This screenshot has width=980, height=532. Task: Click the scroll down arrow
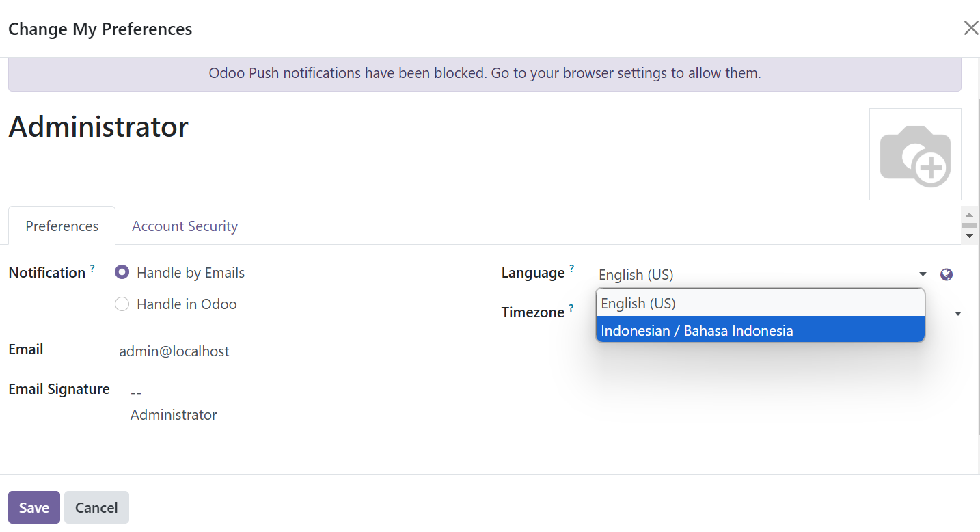pos(969,236)
